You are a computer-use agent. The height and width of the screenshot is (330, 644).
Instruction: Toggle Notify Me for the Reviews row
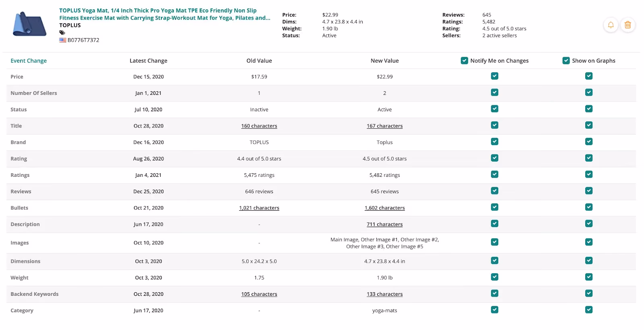click(495, 191)
